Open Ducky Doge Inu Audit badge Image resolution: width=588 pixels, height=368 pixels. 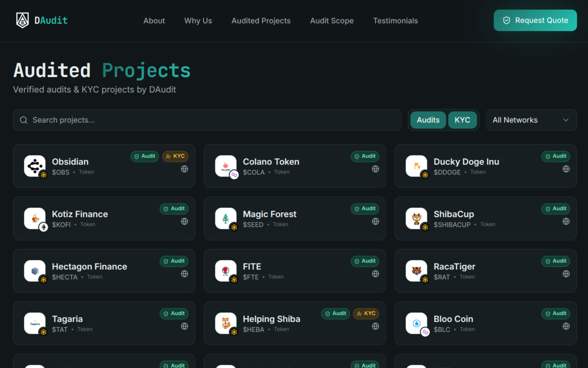point(556,156)
